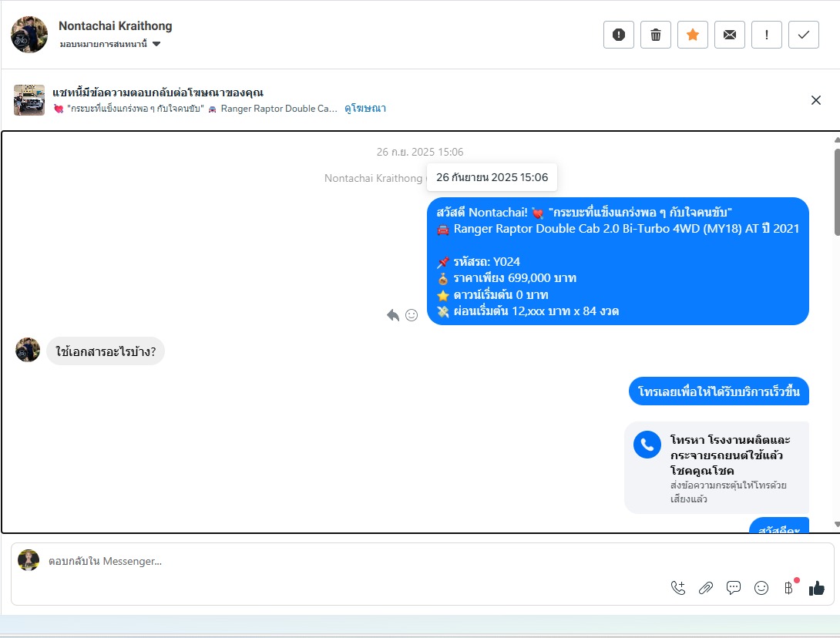Viewport: 840px width, 638px height.
Task: Open the Baht payment request icon
Action: click(789, 588)
